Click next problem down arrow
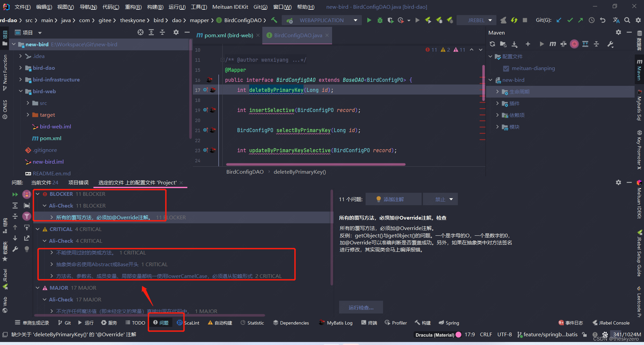 pos(15,238)
